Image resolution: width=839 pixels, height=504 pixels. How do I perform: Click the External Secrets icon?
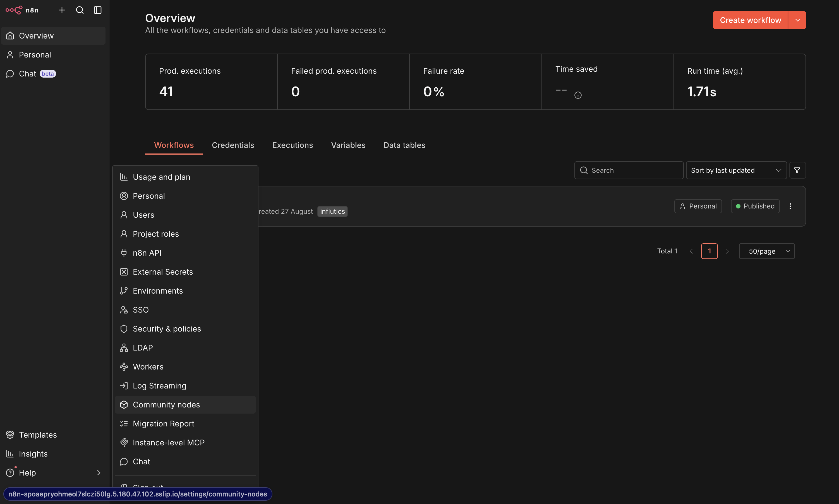tap(124, 272)
